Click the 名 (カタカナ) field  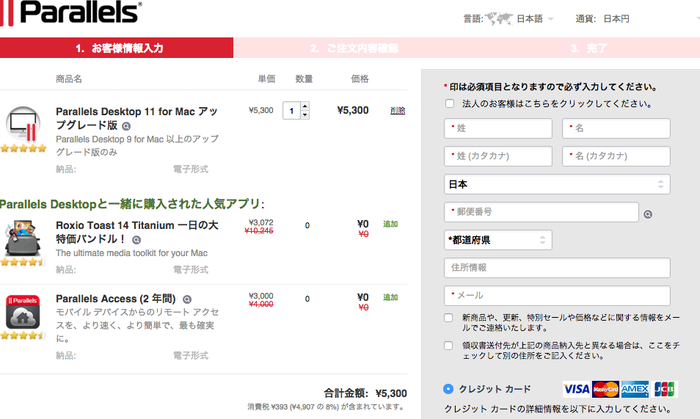point(616,156)
